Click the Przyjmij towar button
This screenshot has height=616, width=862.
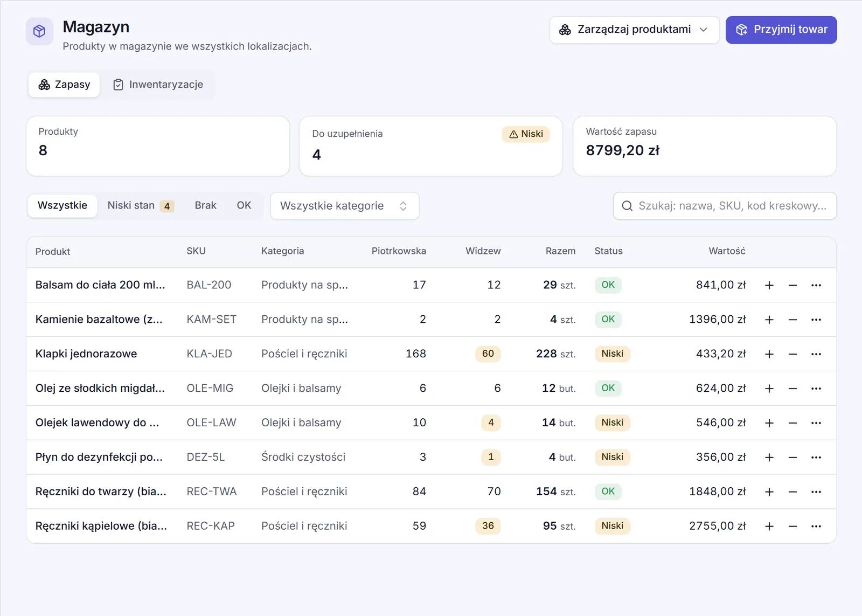(x=781, y=30)
